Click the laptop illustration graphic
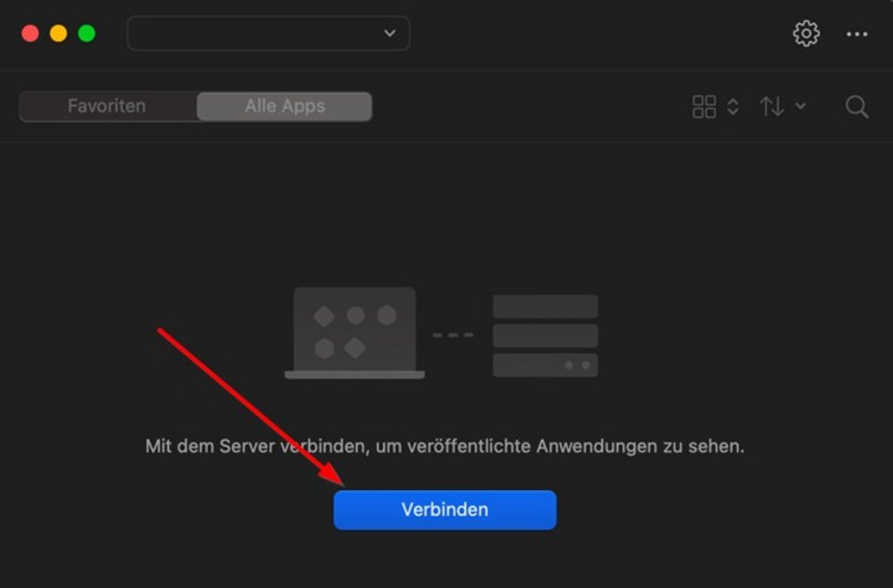The height and width of the screenshot is (588, 893). pyautogui.click(x=355, y=333)
